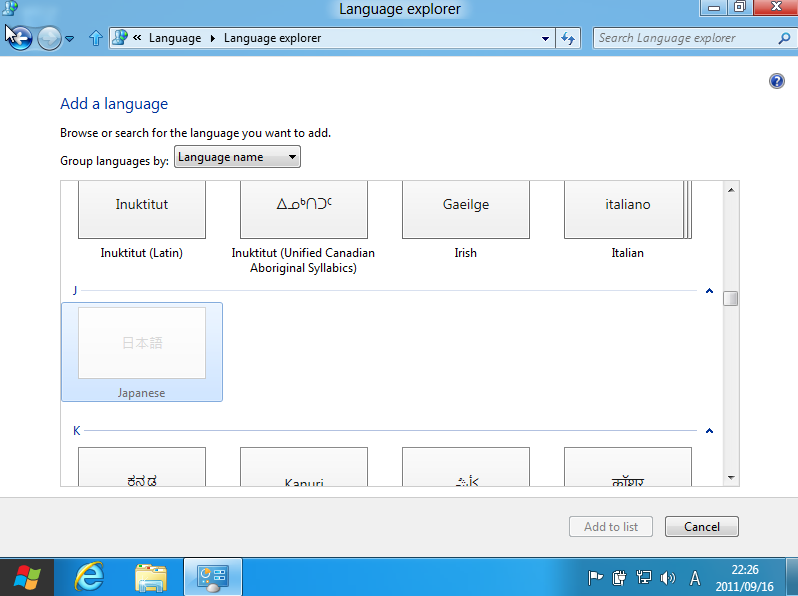Open the address bar history dropdown

pyautogui.click(x=545, y=39)
